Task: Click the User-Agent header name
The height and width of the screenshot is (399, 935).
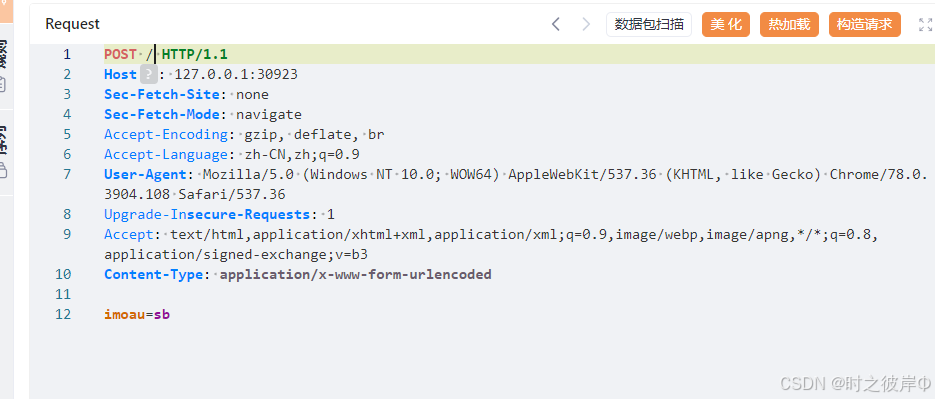Action: (145, 174)
